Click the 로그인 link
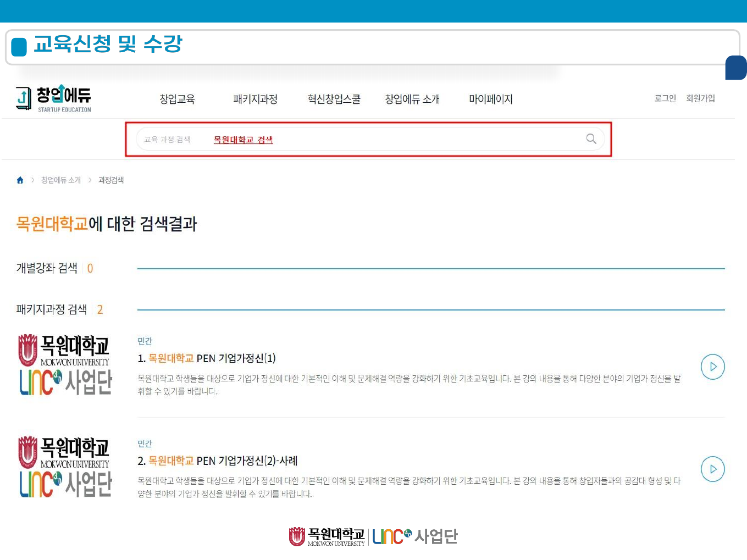The height and width of the screenshot is (560, 747). pos(665,98)
